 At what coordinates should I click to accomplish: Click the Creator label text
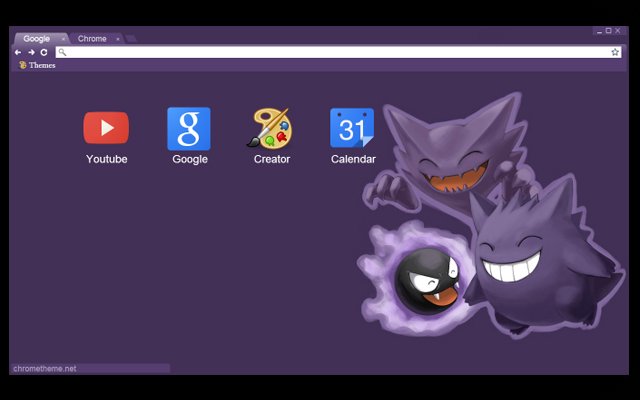[x=272, y=159]
